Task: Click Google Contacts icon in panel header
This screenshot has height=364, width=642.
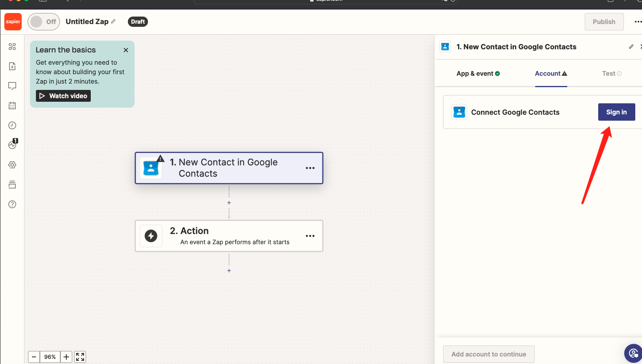Action: click(x=445, y=47)
